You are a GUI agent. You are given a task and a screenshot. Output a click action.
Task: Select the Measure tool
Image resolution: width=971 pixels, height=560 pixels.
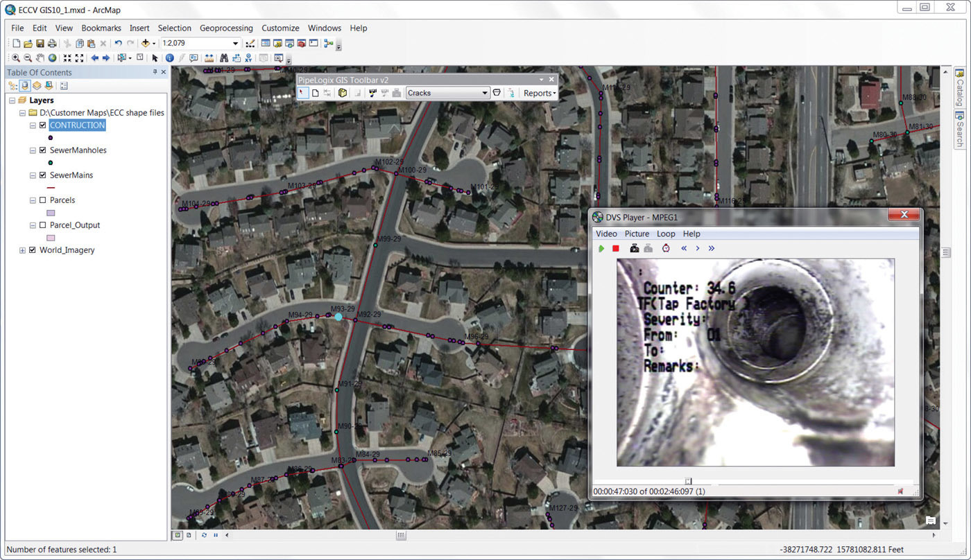click(x=210, y=58)
